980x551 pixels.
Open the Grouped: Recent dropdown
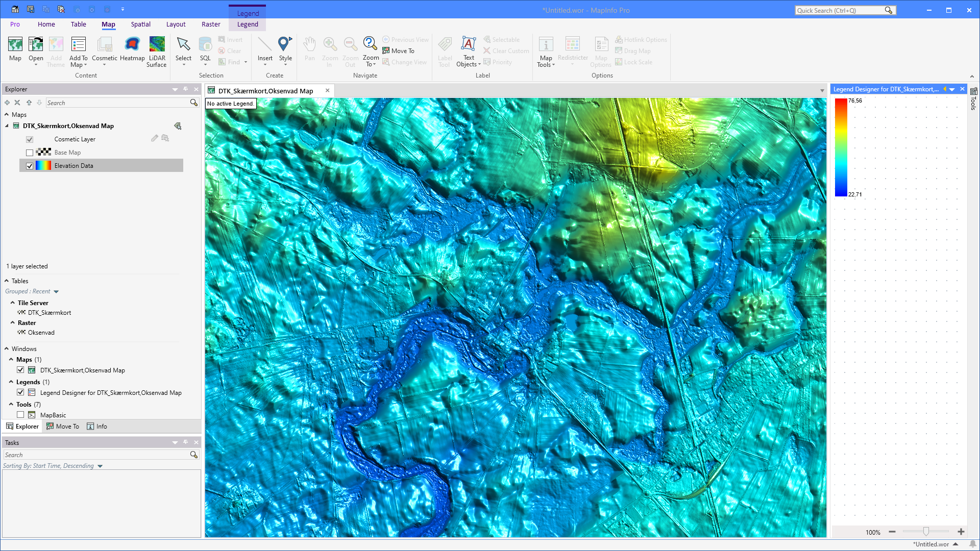click(56, 292)
